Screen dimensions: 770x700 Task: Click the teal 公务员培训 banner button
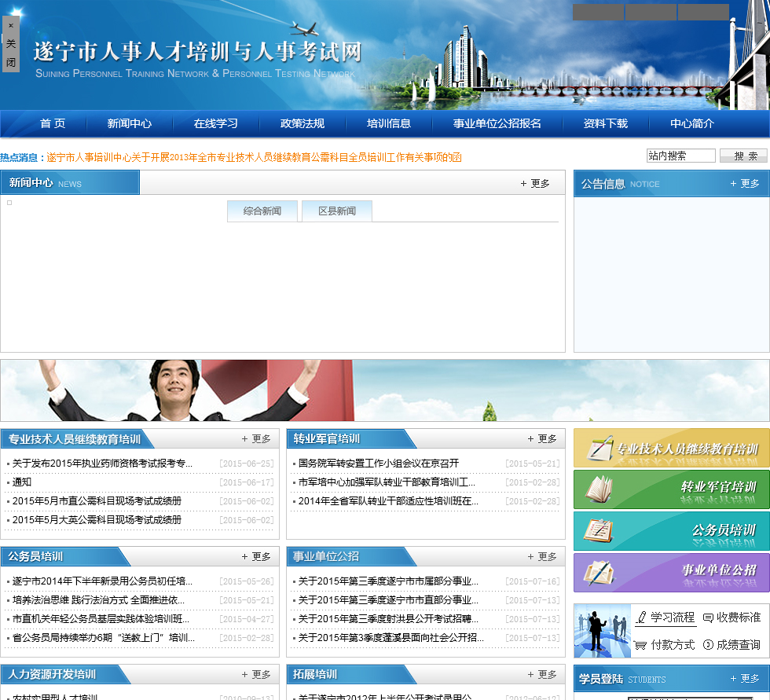[x=671, y=531]
